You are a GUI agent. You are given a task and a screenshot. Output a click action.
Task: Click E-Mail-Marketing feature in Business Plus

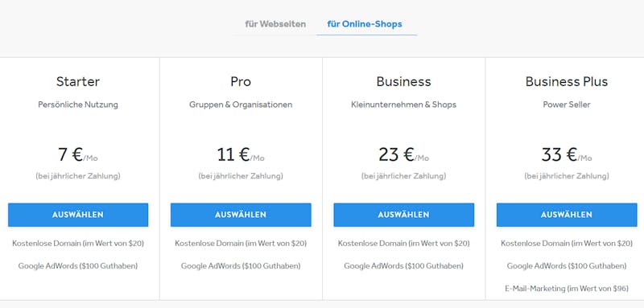pyautogui.click(x=567, y=289)
